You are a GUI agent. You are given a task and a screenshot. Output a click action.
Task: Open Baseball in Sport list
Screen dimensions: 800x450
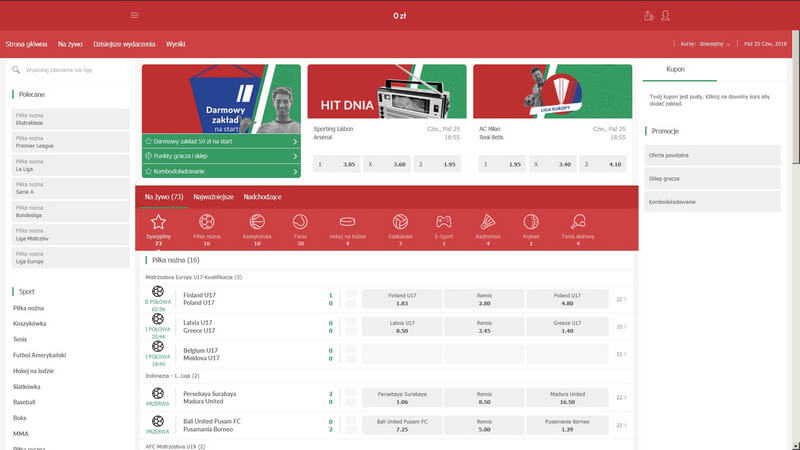coord(24,402)
